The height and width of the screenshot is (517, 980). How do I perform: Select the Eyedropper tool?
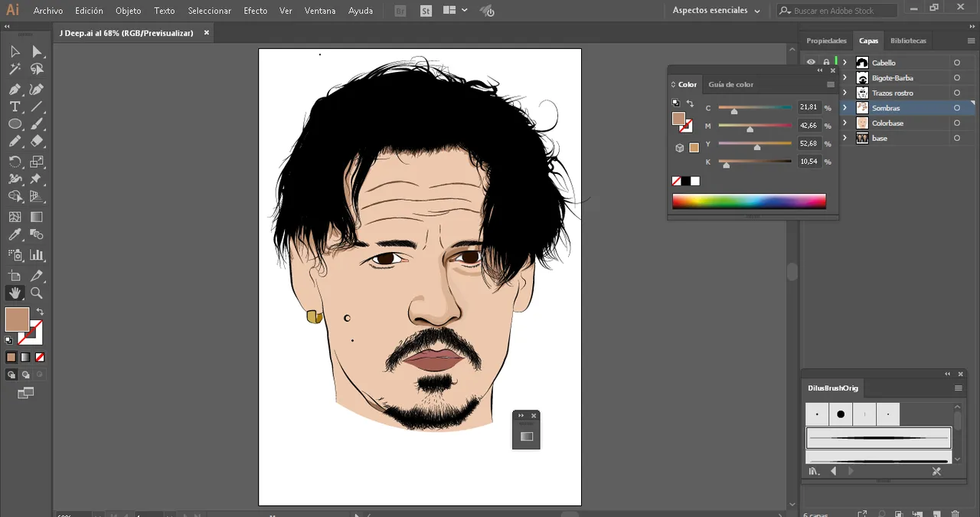coord(15,235)
